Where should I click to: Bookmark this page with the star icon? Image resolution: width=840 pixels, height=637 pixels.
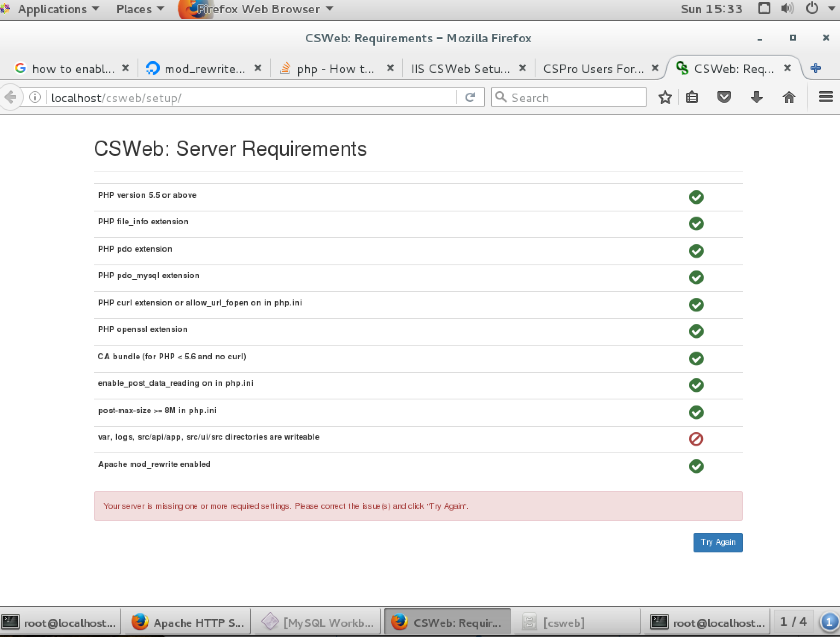(665, 97)
